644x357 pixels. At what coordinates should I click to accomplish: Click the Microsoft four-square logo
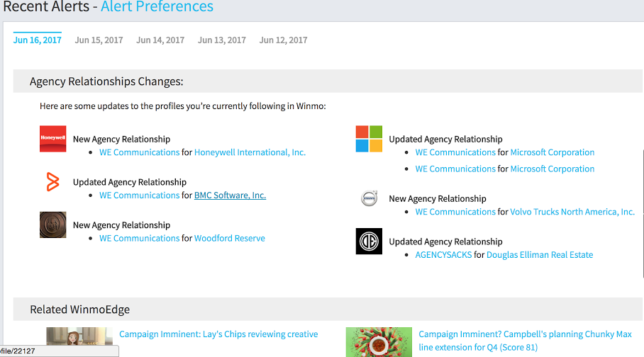tap(369, 139)
